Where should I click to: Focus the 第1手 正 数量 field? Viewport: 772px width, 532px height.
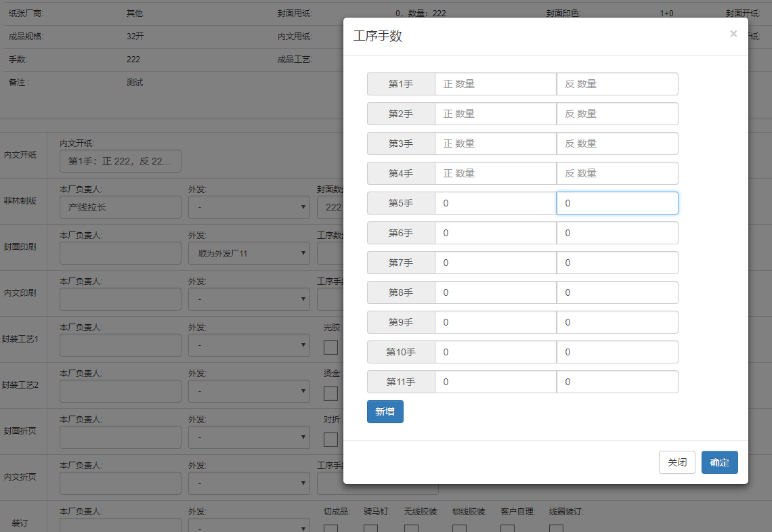click(x=496, y=84)
